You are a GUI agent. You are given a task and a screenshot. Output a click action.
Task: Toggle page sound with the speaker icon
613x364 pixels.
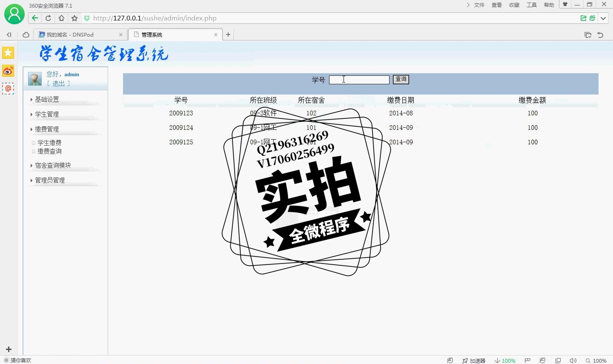point(573,360)
